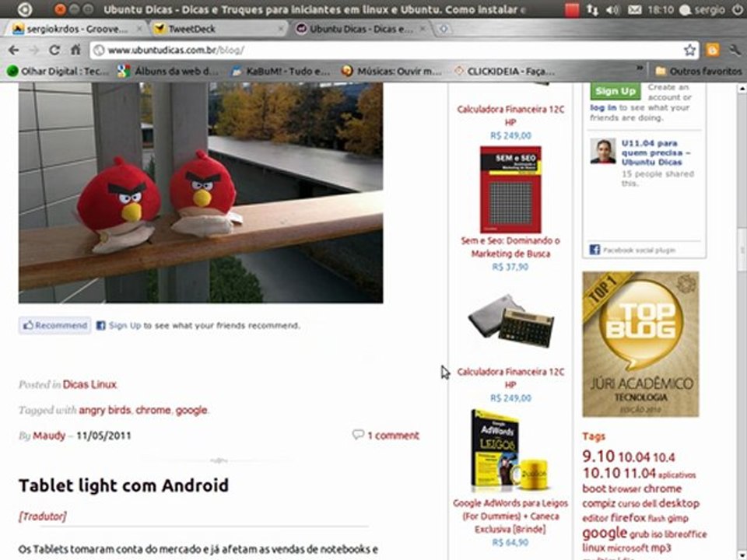This screenshot has width=747, height=560.
Task: Open the top Calculadora Financeira 12C HP ad link
Action: point(510,115)
